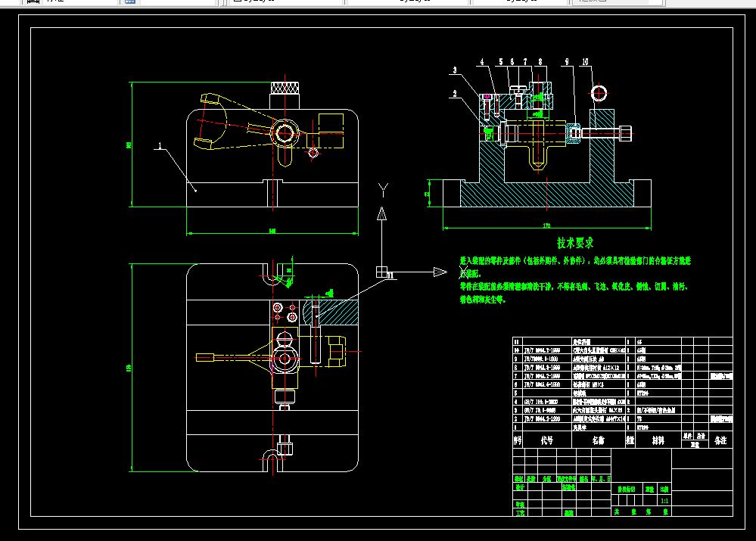Select part balloon number 8 in section view
This screenshot has height=541, width=756.
click(540, 62)
